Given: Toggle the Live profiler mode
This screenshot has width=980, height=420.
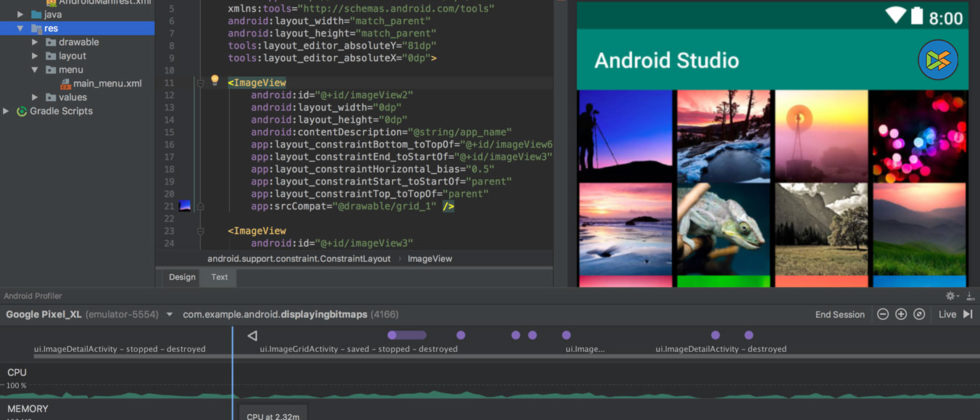Looking at the screenshot, I should click(946, 314).
